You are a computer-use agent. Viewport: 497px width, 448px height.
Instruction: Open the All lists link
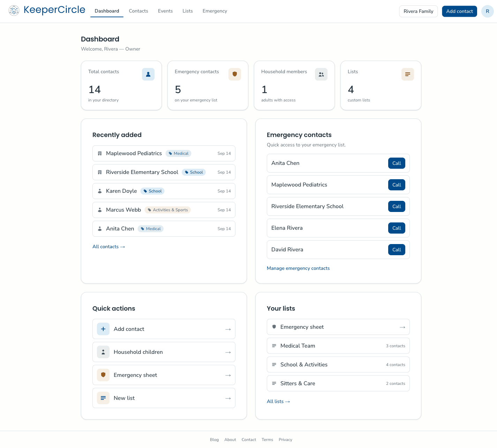(x=278, y=401)
